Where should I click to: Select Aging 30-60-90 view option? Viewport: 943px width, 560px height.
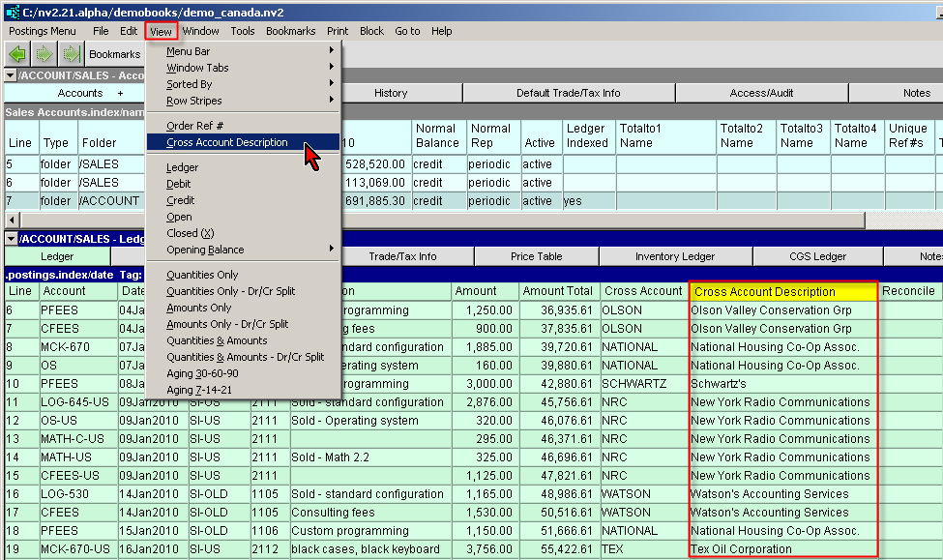[x=202, y=373]
